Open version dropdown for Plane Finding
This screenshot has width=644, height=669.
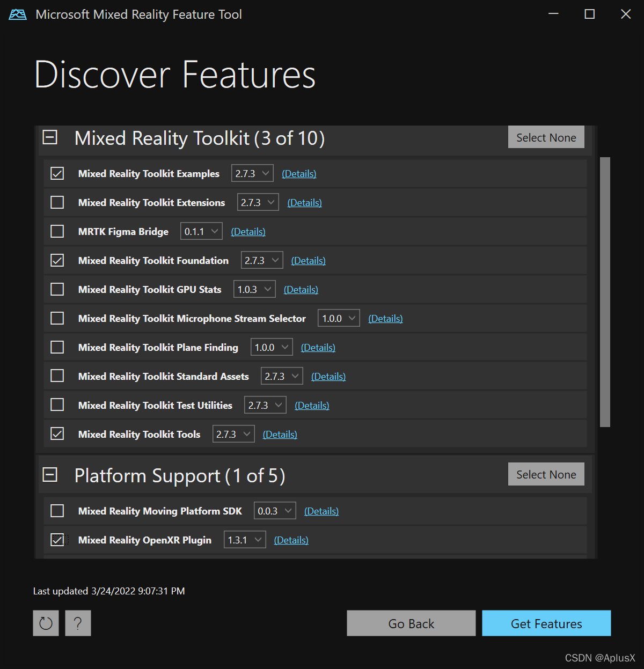[271, 347]
